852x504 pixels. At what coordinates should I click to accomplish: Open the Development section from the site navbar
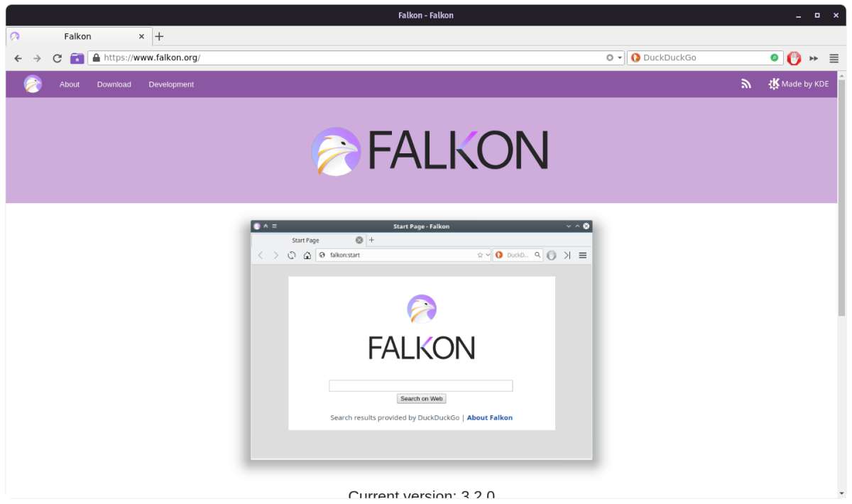coord(171,84)
